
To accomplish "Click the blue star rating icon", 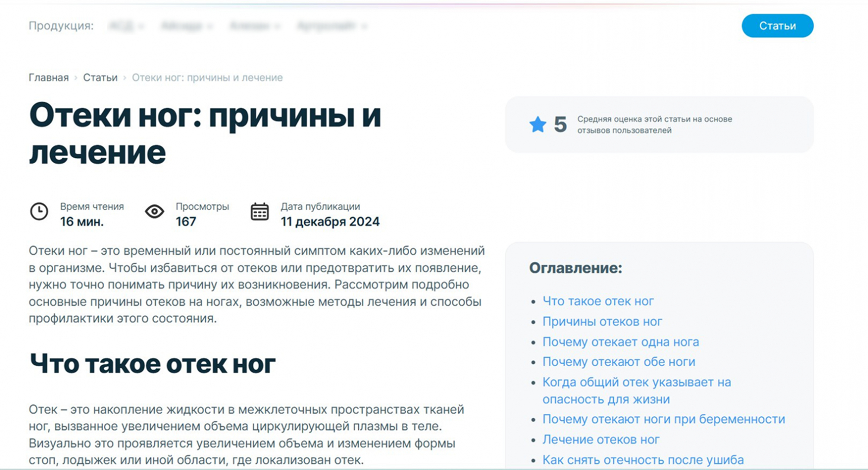I will click(538, 125).
